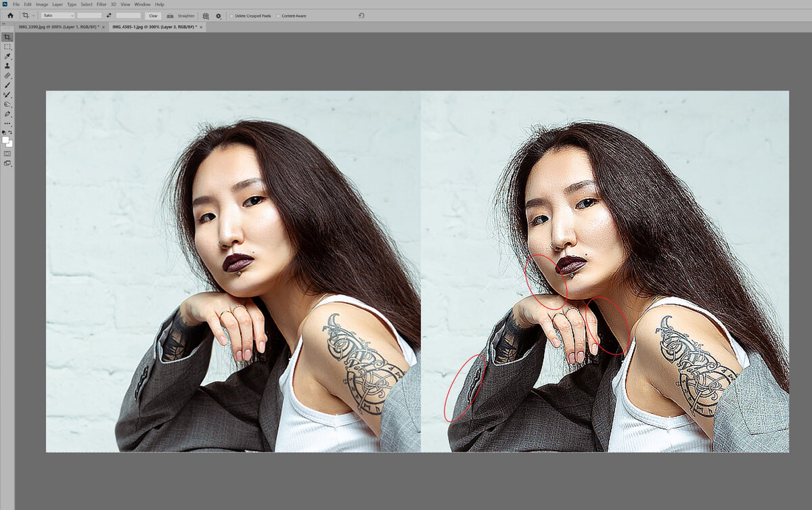
Task: Open crop overlay grid options
Action: click(206, 16)
